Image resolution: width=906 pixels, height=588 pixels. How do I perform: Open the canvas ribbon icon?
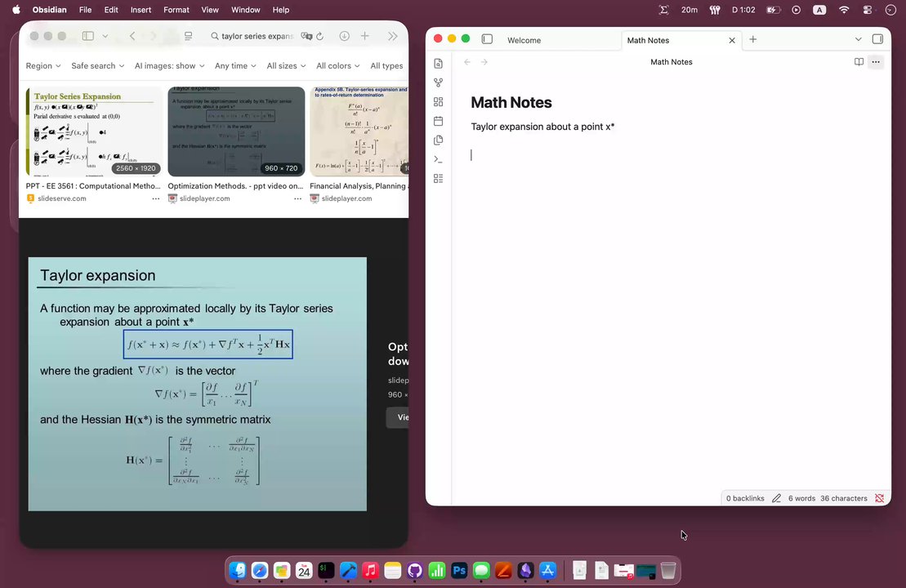[439, 101]
